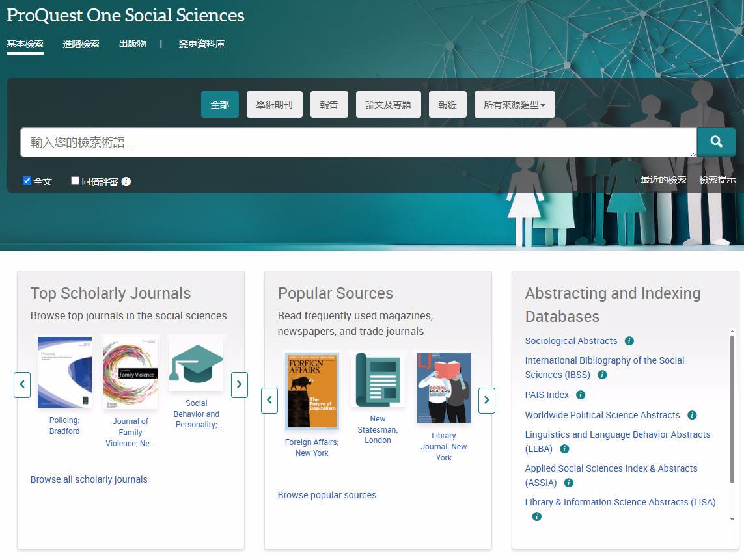Enable the 同儕評審 peer reviewed checkbox

click(75, 181)
